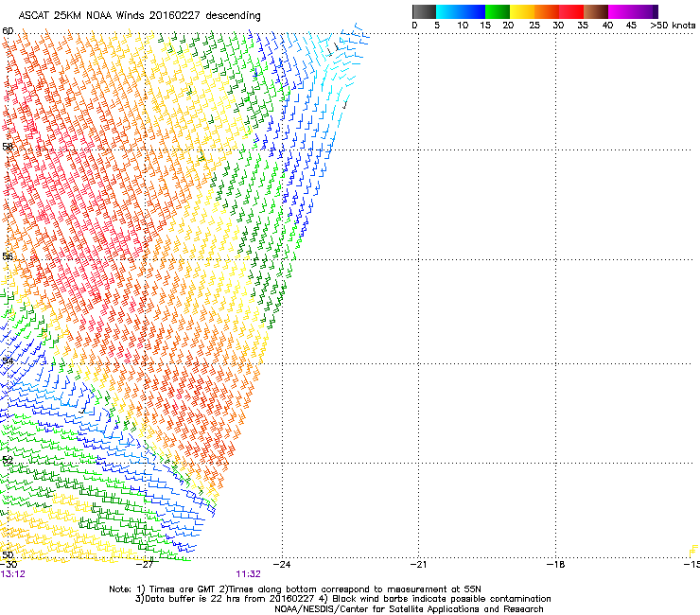
Task: Click the legend scale value '30'
Action: (558, 26)
